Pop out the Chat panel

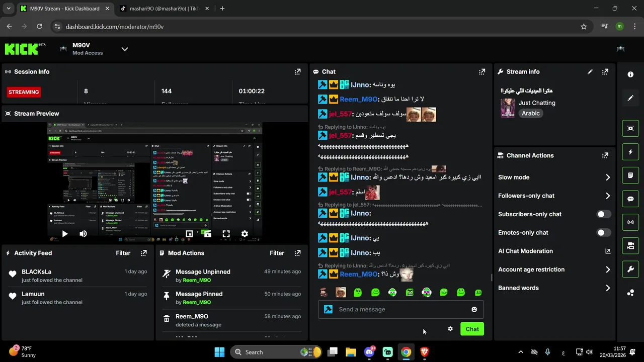[482, 72]
